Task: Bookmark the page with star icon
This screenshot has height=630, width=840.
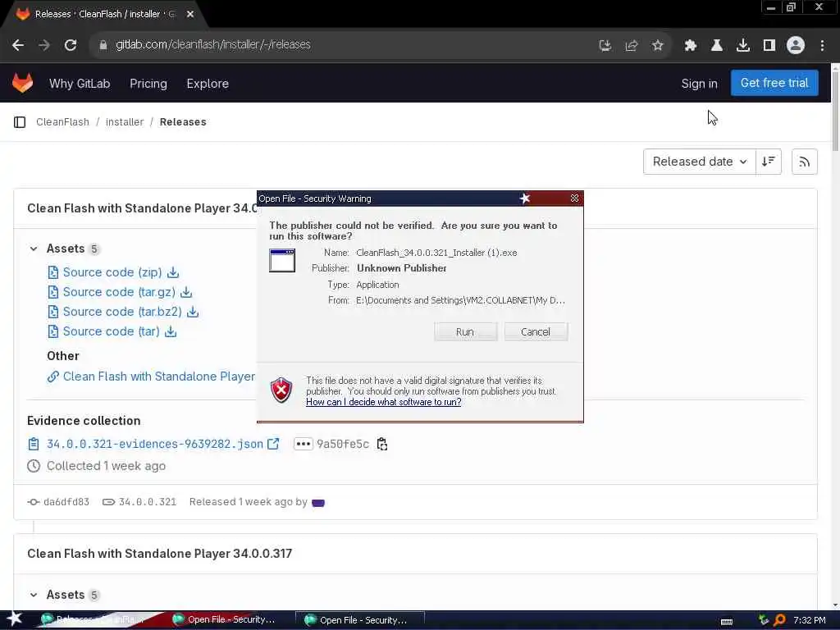Action: click(x=657, y=46)
